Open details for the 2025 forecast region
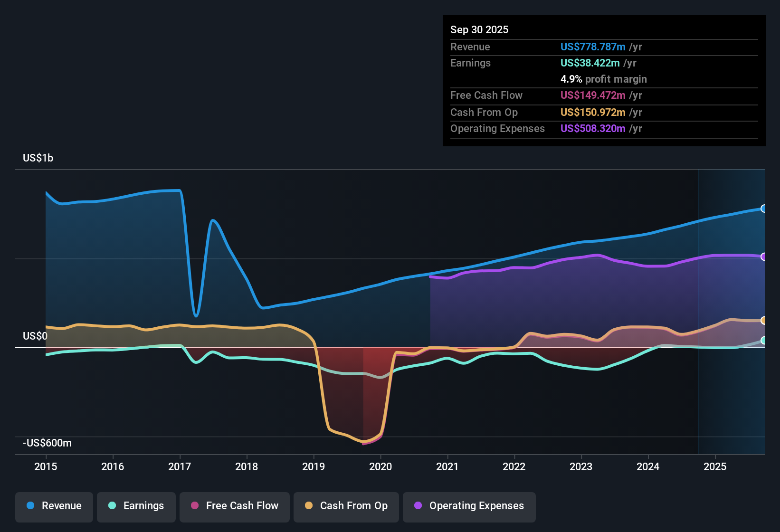 [x=732, y=309]
